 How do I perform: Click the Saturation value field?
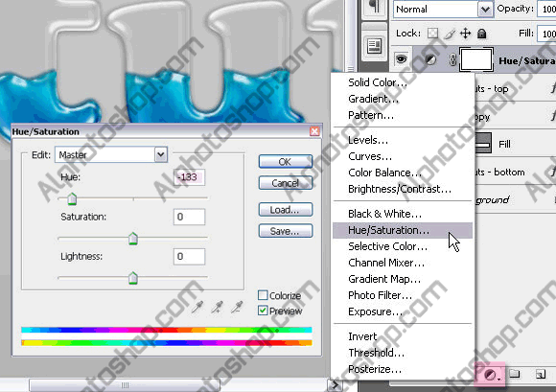(190, 217)
